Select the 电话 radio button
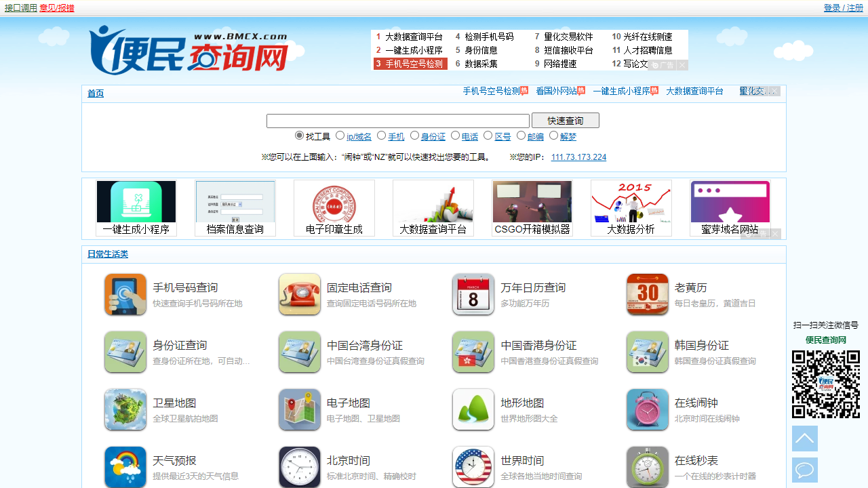868x488 pixels. pos(456,136)
